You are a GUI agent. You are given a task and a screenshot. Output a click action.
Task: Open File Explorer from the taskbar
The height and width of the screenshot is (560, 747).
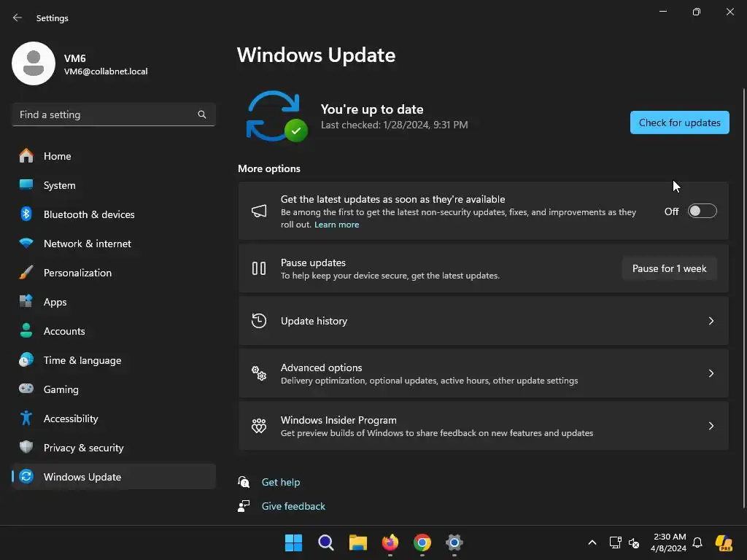357,542
